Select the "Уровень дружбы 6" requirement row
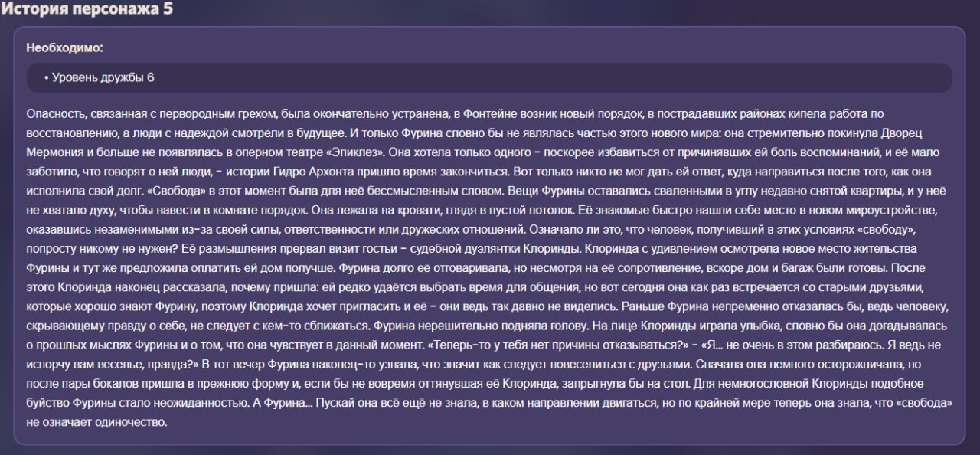 489,78
